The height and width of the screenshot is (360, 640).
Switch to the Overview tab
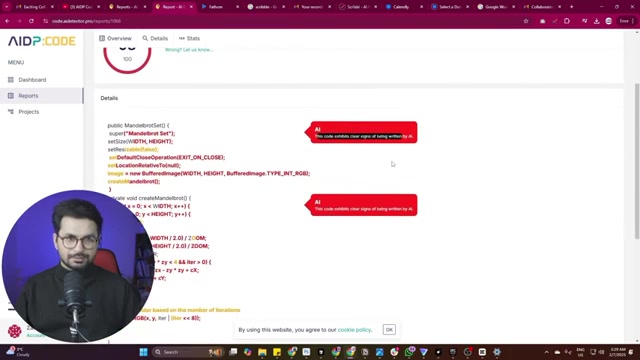point(115,38)
